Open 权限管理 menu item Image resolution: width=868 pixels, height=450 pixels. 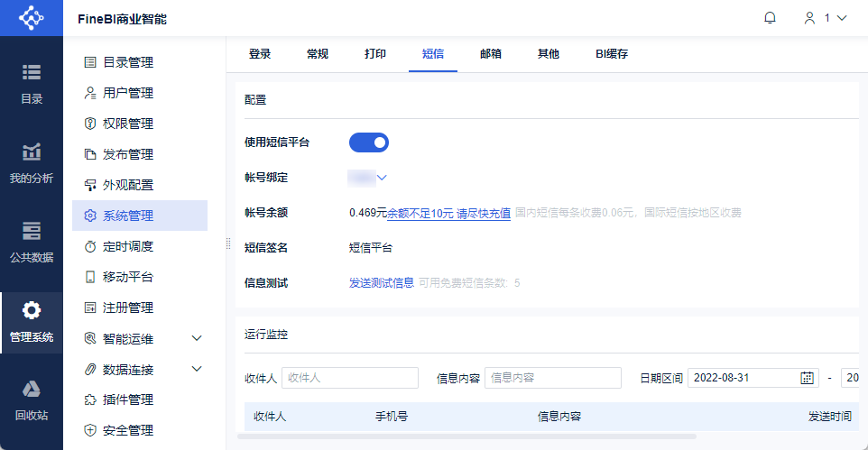click(x=140, y=124)
